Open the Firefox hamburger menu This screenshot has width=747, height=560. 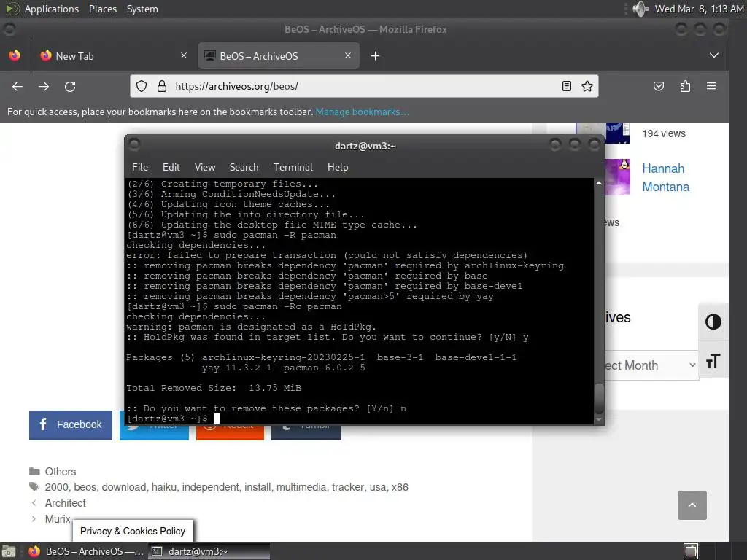pyautogui.click(x=711, y=86)
